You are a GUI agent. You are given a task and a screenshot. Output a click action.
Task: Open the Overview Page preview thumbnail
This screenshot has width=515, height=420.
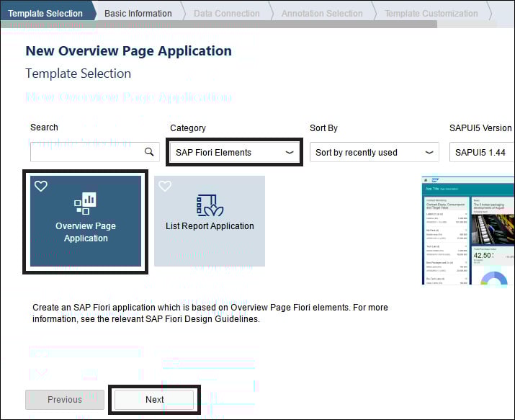[x=467, y=231]
